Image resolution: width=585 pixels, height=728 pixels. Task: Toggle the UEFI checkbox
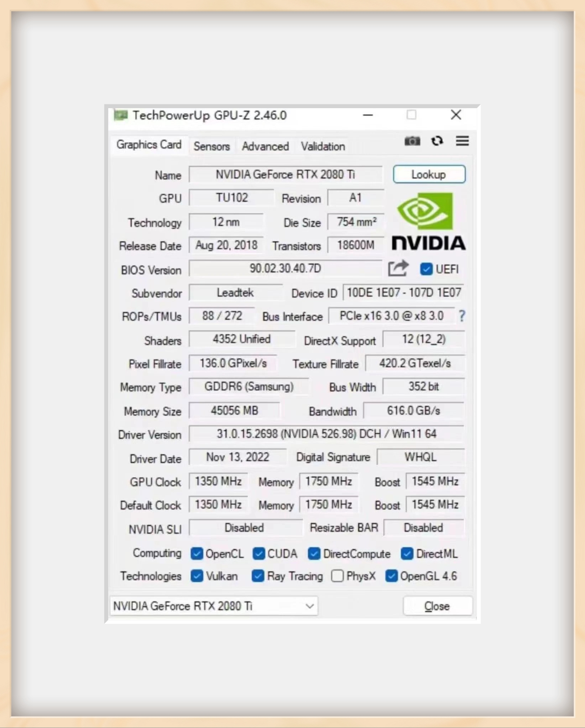[426, 269]
